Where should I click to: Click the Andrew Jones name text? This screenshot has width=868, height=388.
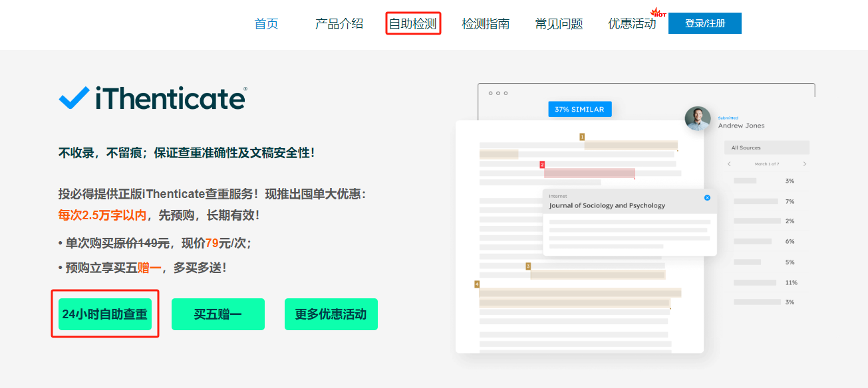tap(741, 126)
